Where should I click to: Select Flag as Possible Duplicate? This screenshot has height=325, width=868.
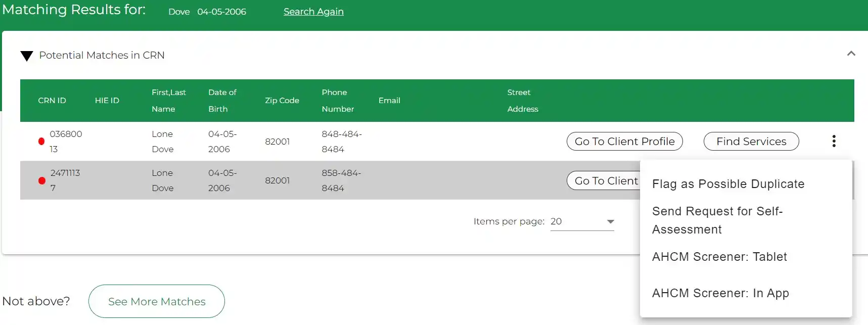pyautogui.click(x=728, y=184)
